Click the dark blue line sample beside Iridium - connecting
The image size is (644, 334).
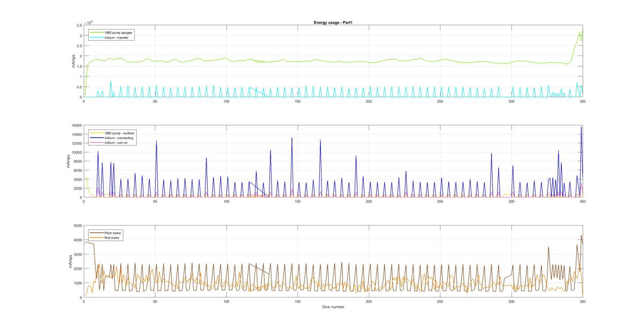pyautogui.click(x=97, y=137)
